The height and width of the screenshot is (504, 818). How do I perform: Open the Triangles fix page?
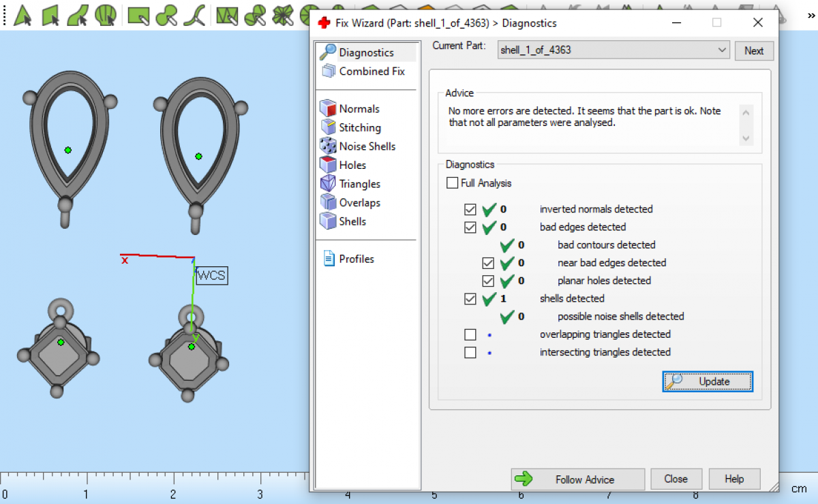click(x=359, y=184)
